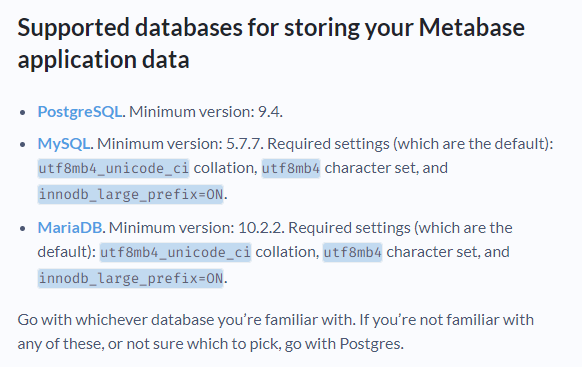
Task: Click utf8mb4 character set code under MySQL
Action: [291, 168]
